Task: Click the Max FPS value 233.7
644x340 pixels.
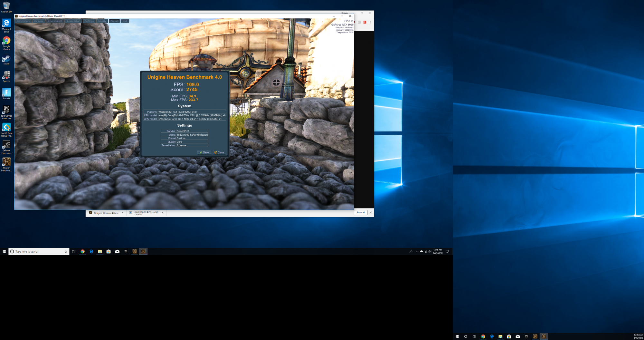Action: tap(194, 100)
